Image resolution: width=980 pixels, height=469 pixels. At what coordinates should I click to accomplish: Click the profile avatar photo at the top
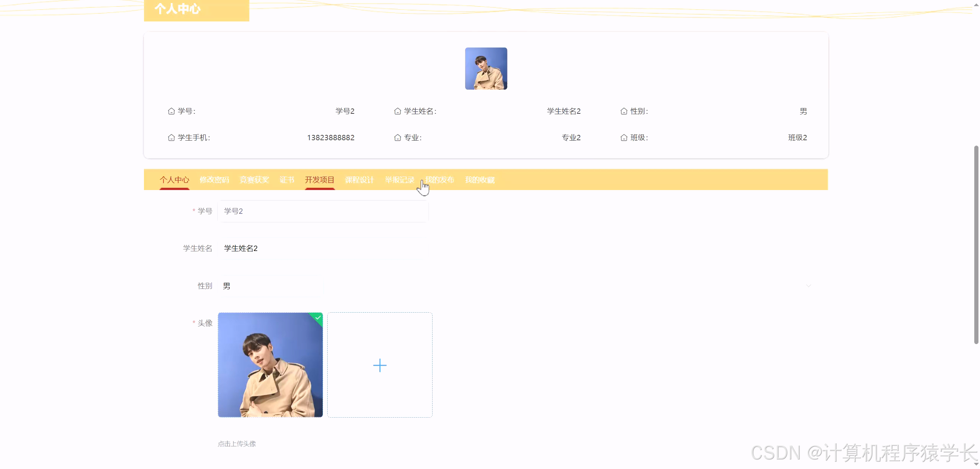(485, 68)
